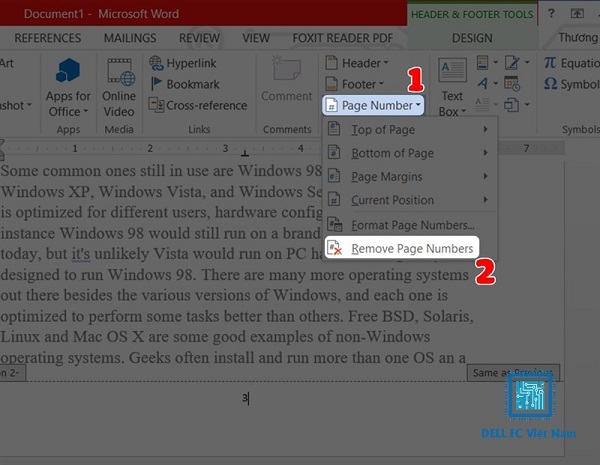Choose Format Page Numbers
Viewport: 600px width, 465px height.
(410, 225)
